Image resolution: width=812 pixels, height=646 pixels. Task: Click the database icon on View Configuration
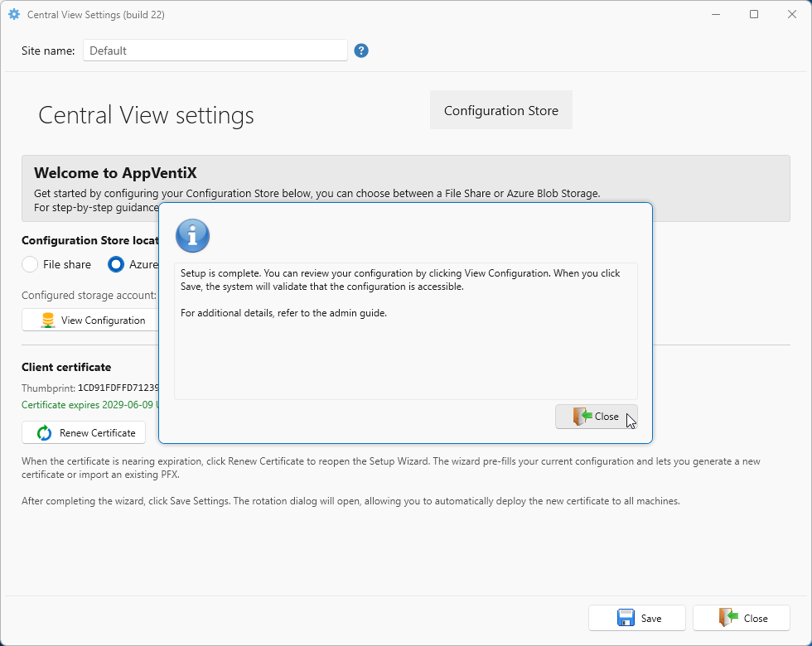click(x=48, y=321)
